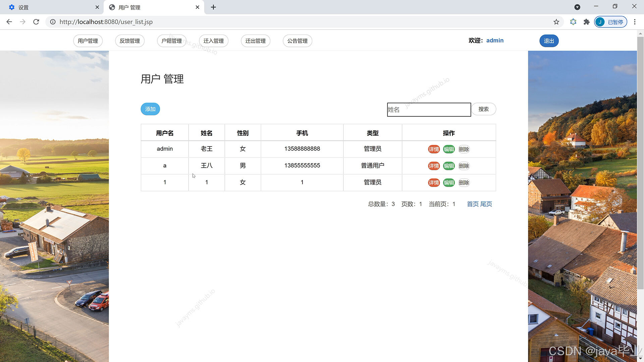Screen dimensions: 644x362
Task: Click 编辑 for the 管理员 user named 1
Action: 449,183
